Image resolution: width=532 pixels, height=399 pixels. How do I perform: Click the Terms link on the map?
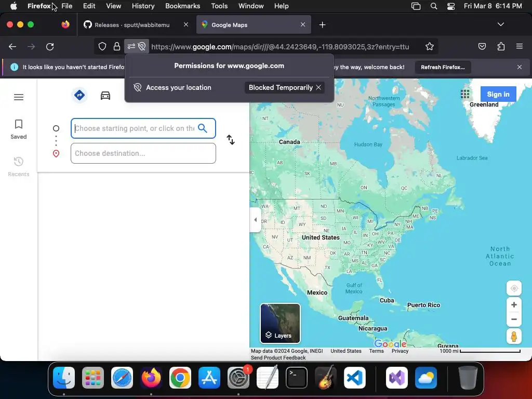click(376, 351)
